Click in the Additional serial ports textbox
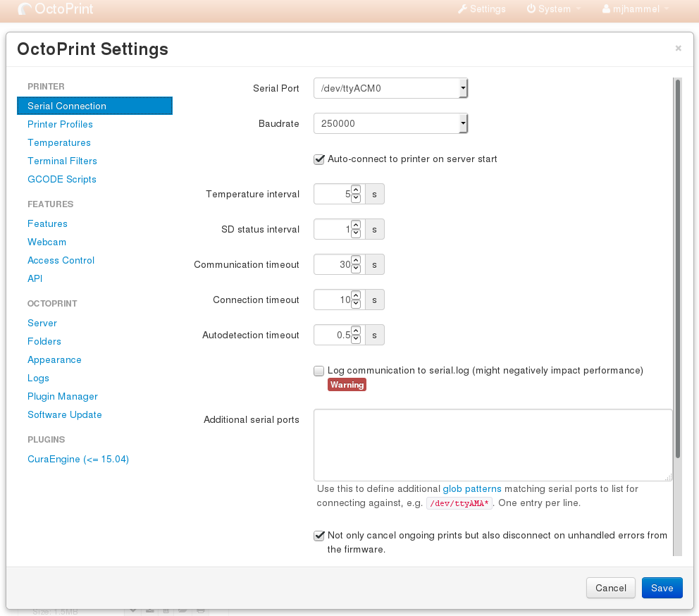The image size is (699, 616). 493,445
